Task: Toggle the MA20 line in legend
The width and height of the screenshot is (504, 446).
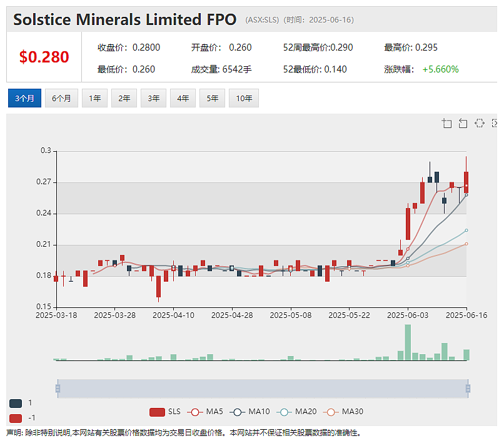Action: (296, 412)
